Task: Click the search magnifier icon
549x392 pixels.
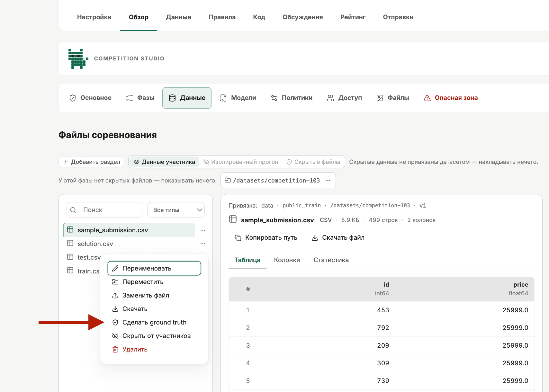Action: coord(73,210)
